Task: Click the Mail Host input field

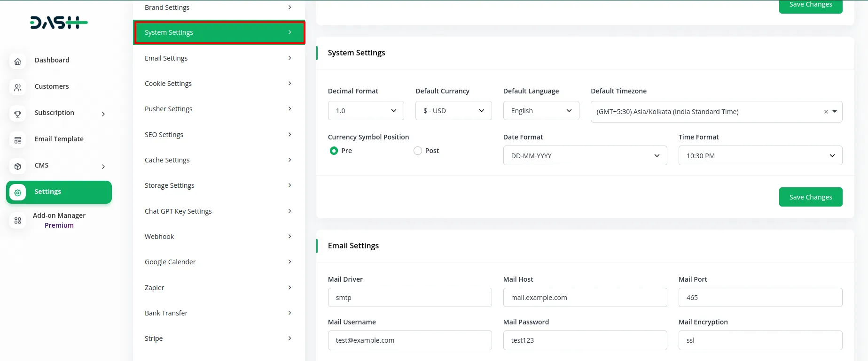Action: (585, 298)
